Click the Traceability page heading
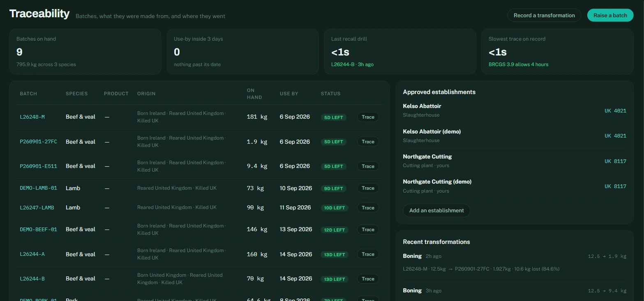Screen dimensions: 644x301 point(39,14)
